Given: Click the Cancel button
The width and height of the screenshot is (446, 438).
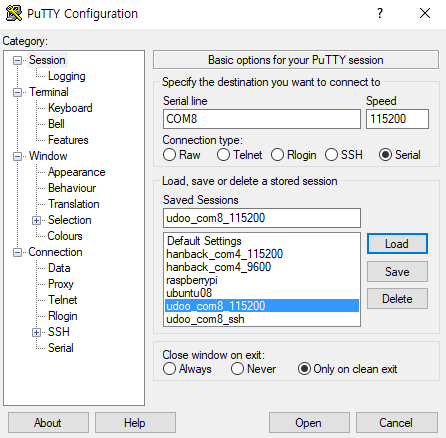Looking at the screenshot, I should [396, 423].
